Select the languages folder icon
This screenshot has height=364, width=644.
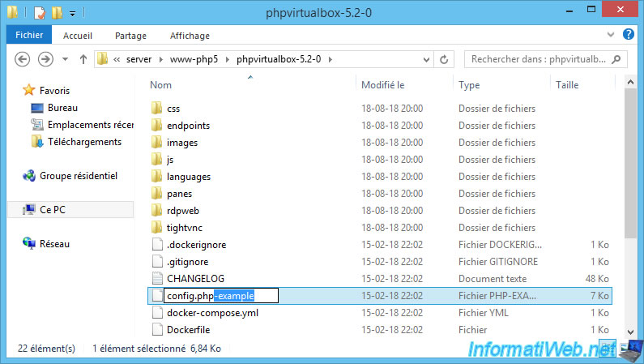tap(157, 176)
